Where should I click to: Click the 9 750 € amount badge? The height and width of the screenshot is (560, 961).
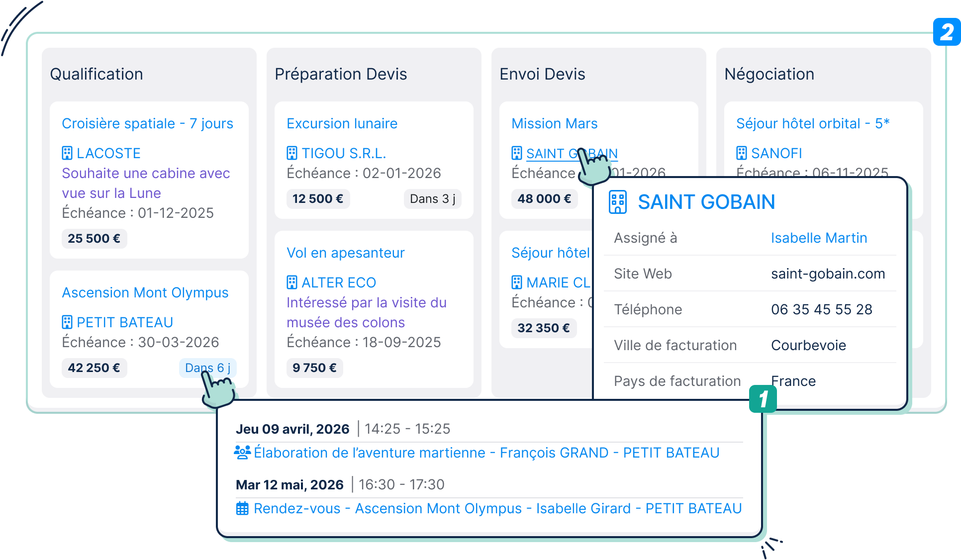[x=314, y=368]
